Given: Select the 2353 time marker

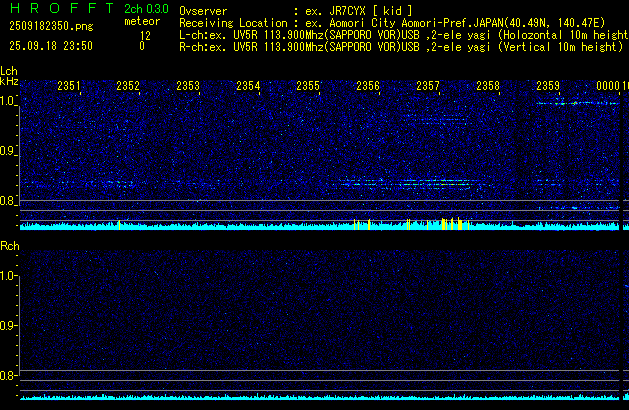Looking at the screenshot, I should (188, 87).
